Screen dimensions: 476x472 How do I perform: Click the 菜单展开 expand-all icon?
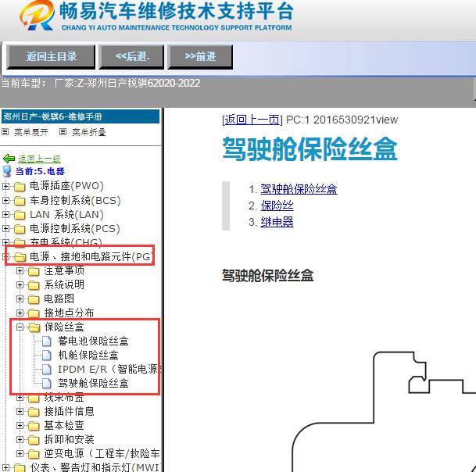coord(5,132)
